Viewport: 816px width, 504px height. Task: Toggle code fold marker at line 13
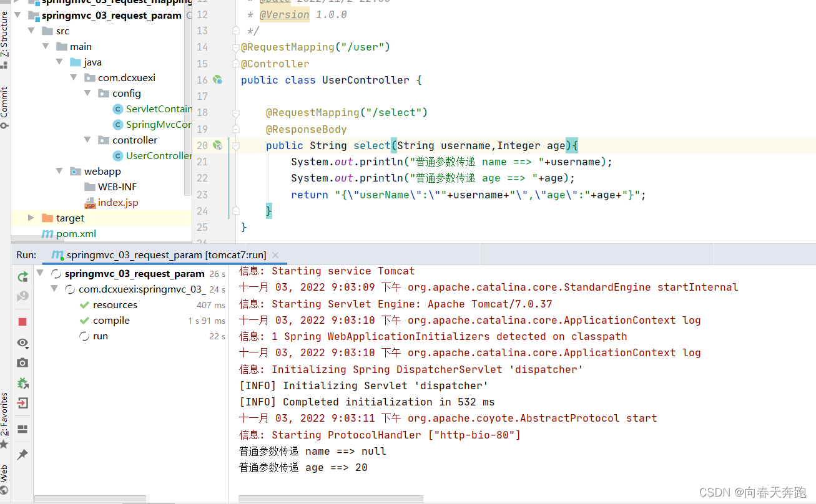pos(235,31)
